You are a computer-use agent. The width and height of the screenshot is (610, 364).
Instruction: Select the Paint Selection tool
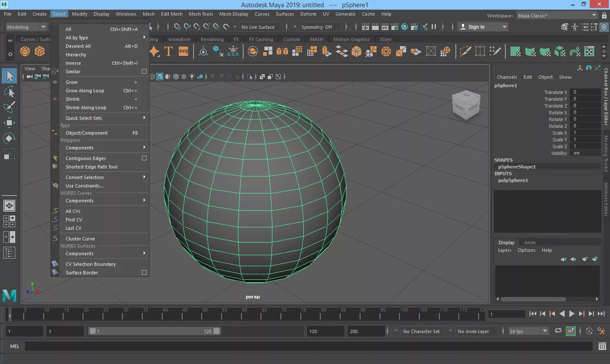9,107
